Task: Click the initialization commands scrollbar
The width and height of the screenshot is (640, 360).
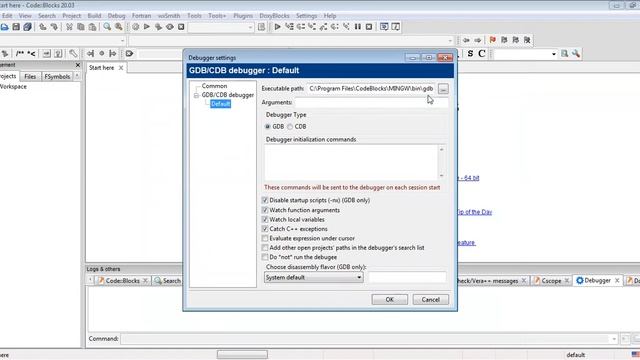Action: (442, 162)
